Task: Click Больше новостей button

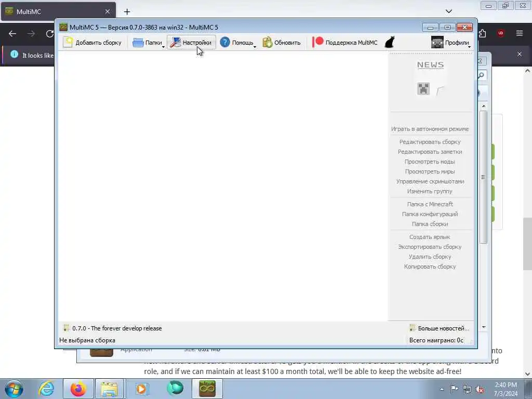Action: (440, 328)
